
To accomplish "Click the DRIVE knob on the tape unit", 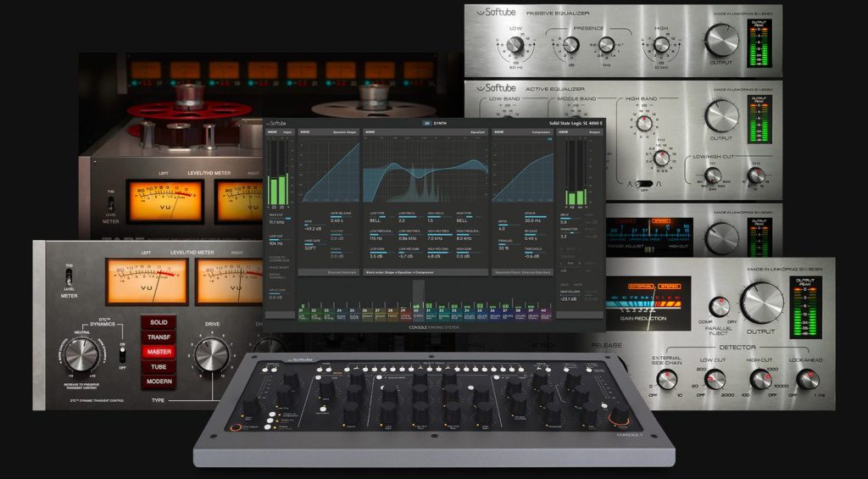I will (212, 355).
